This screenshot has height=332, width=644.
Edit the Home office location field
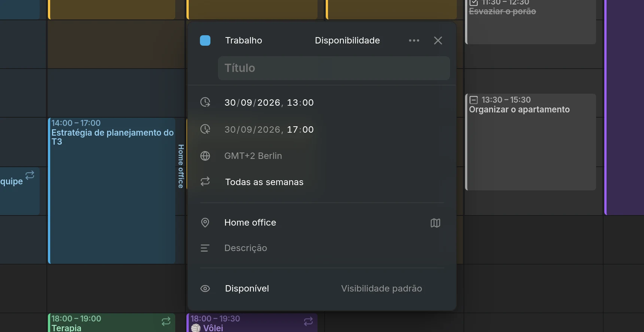(x=250, y=223)
